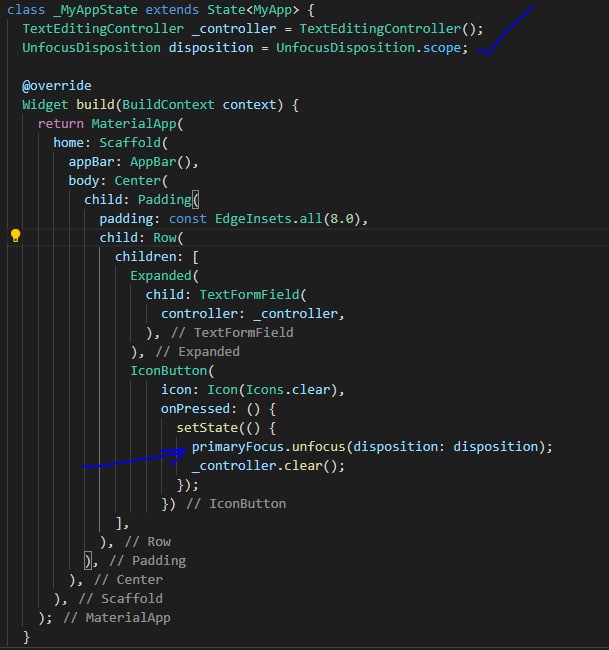Click the '@override' annotation

click(57, 86)
